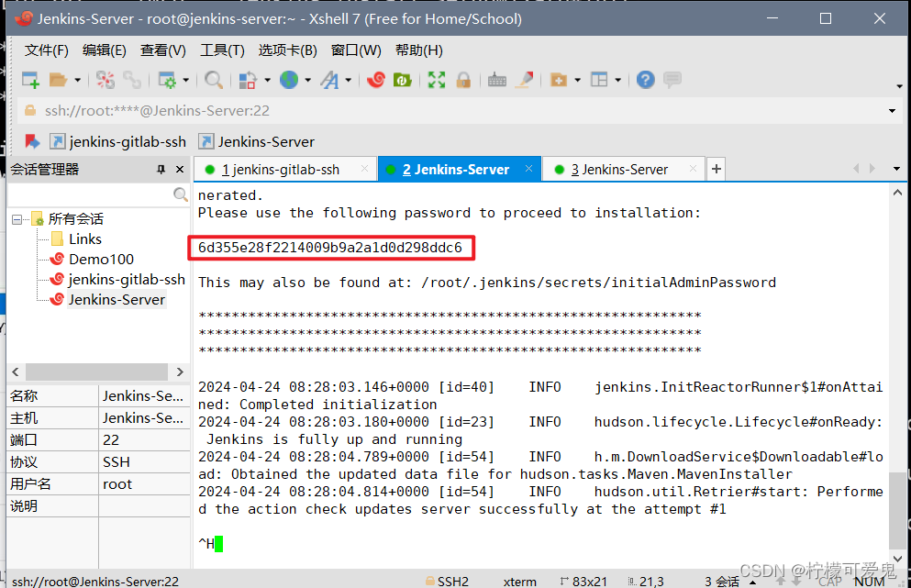Pin the session manager panel
The height and width of the screenshot is (588, 911).
pos(161,170)
